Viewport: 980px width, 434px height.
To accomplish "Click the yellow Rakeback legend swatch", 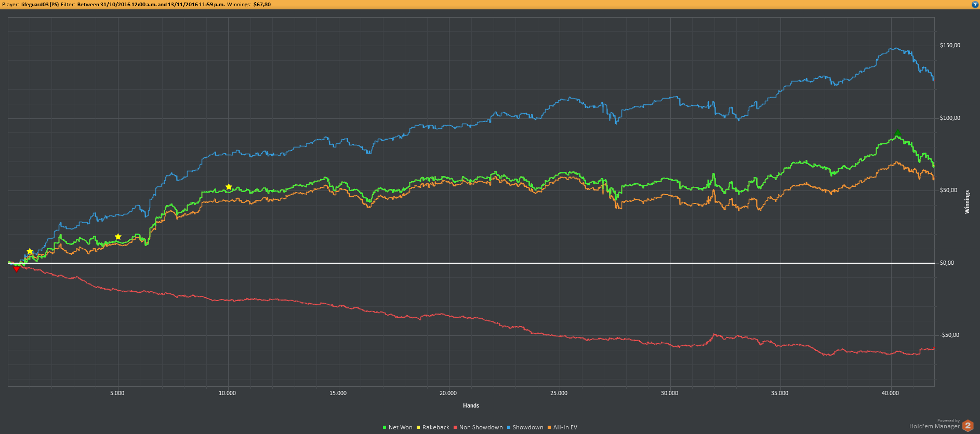I will point(418,427).
